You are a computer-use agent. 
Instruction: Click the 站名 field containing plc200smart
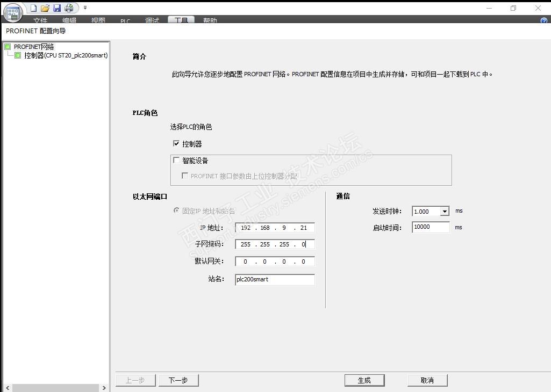click(x=275, y=279)
